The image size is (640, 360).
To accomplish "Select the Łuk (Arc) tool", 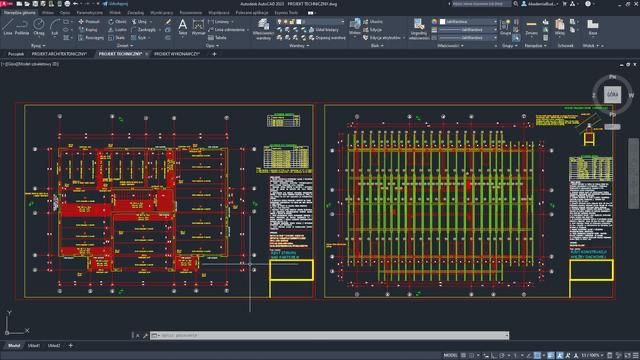I will (x=55, y=27).
